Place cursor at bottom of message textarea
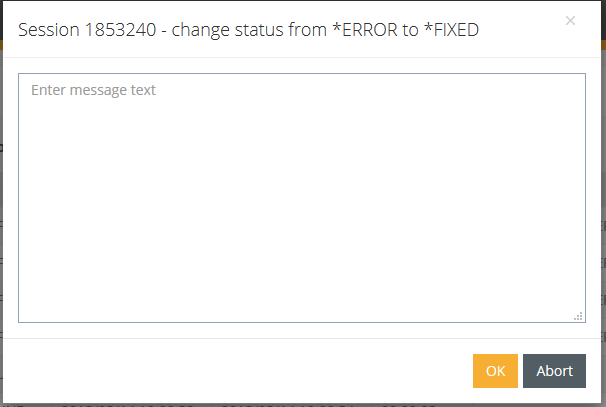The image size is (606, 407). [302, 309]
